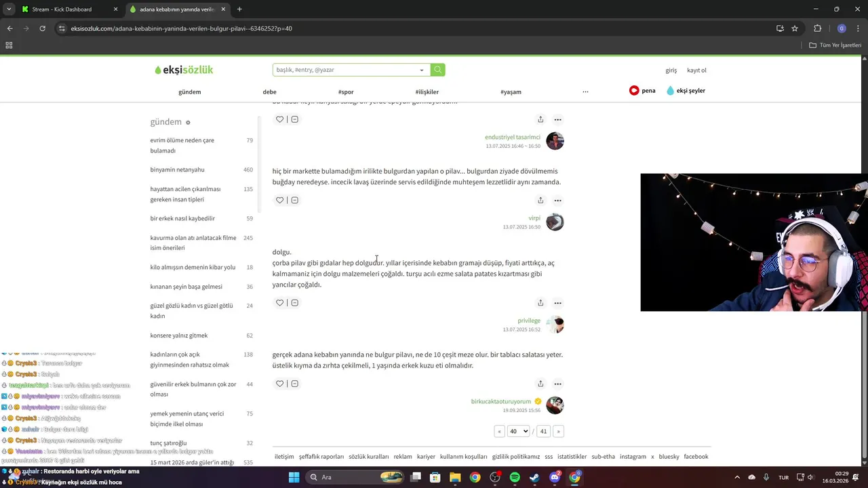Click the green search button
The image size is (868, 488).
pyautogui.click(x=437, y=70)
